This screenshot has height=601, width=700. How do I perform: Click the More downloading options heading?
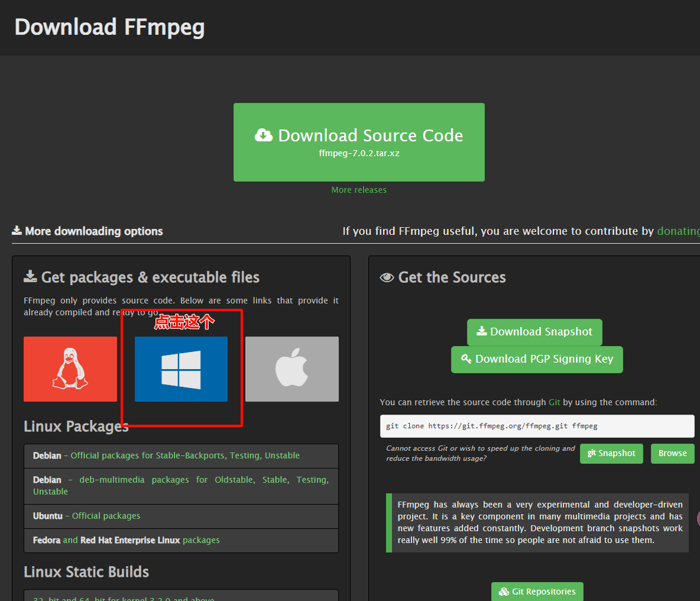pos(94,231)
